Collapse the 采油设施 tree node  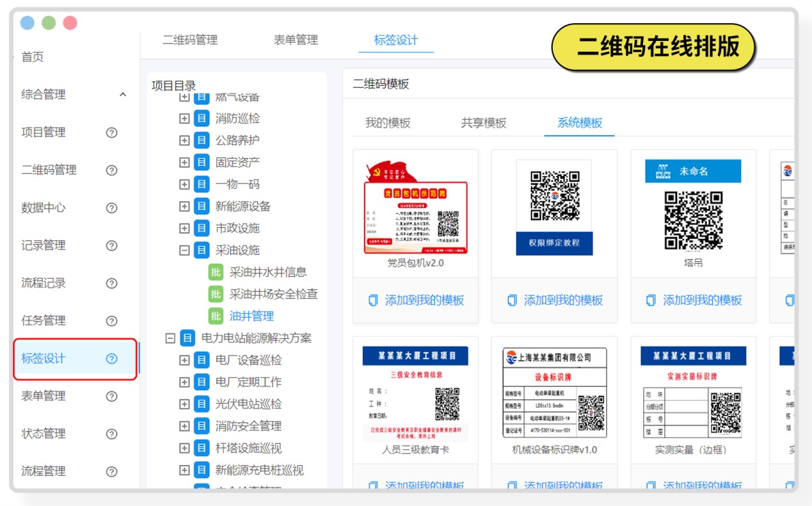pyautogui.click(x=184, y=250)
